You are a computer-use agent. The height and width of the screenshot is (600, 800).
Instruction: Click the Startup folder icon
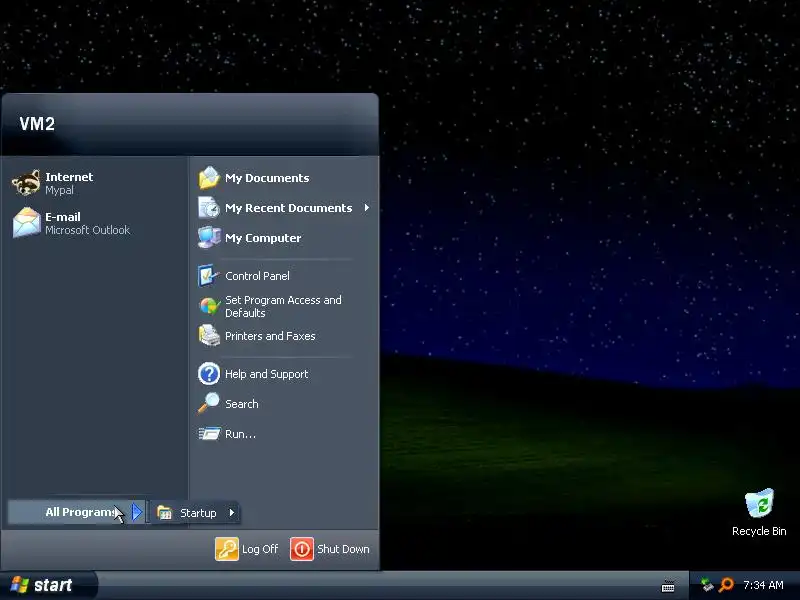coord(164,512)
